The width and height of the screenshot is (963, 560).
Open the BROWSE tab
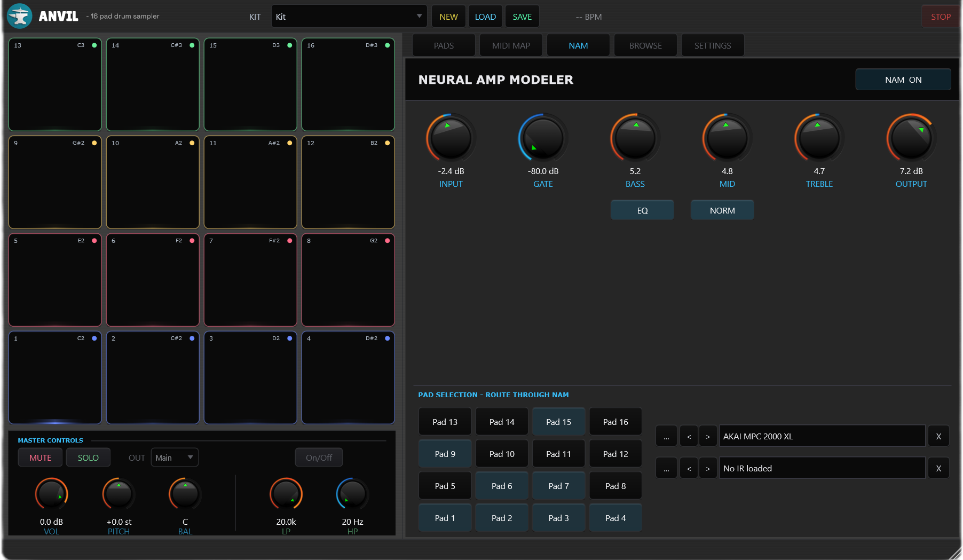coord(645,45)
